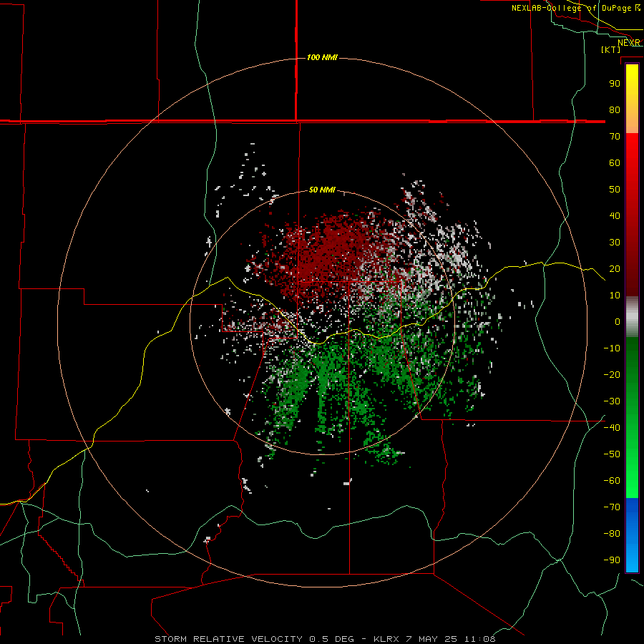
Task: Click the 100 NMI range ring label
Action: [322, 57]
